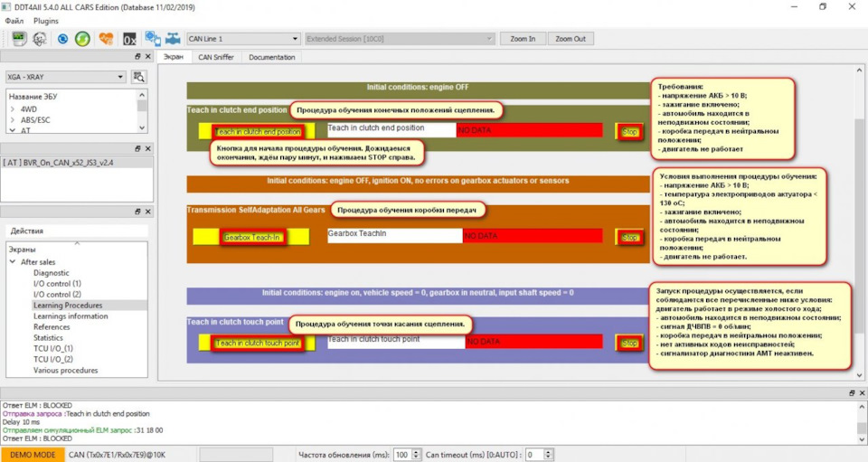Screen dimensions: 868x462
Task: Stop the Gearbox TeachIn procedure
Action: click(x=629, y=238)
